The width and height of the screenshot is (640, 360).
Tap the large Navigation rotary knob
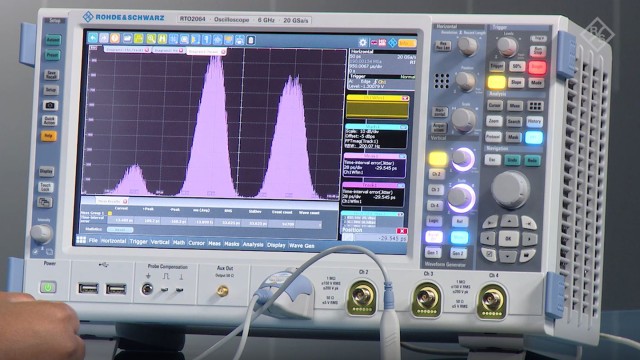(510, 189)
